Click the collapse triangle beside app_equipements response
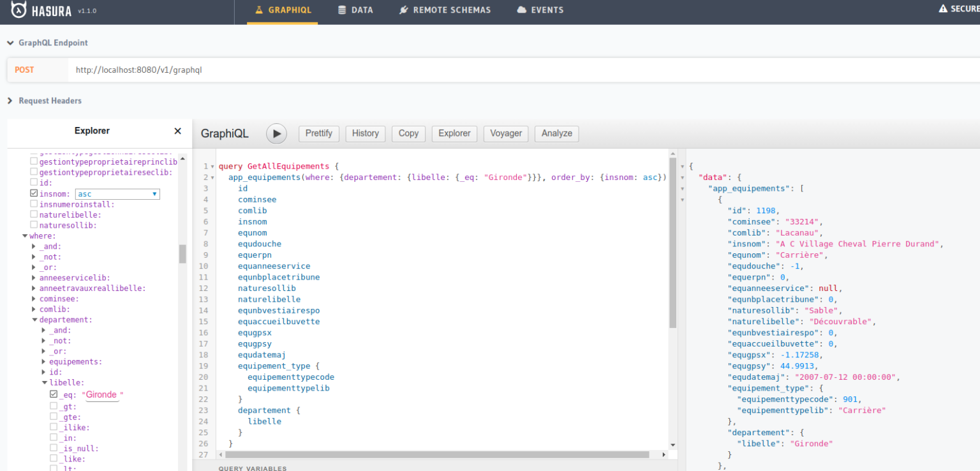This screenshot has width=980, height=471. (683, 188)
